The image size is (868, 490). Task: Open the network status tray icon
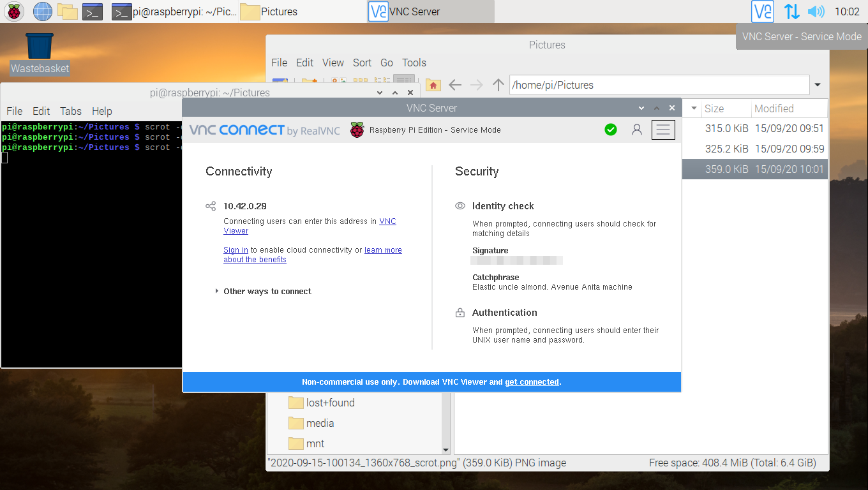791,11
